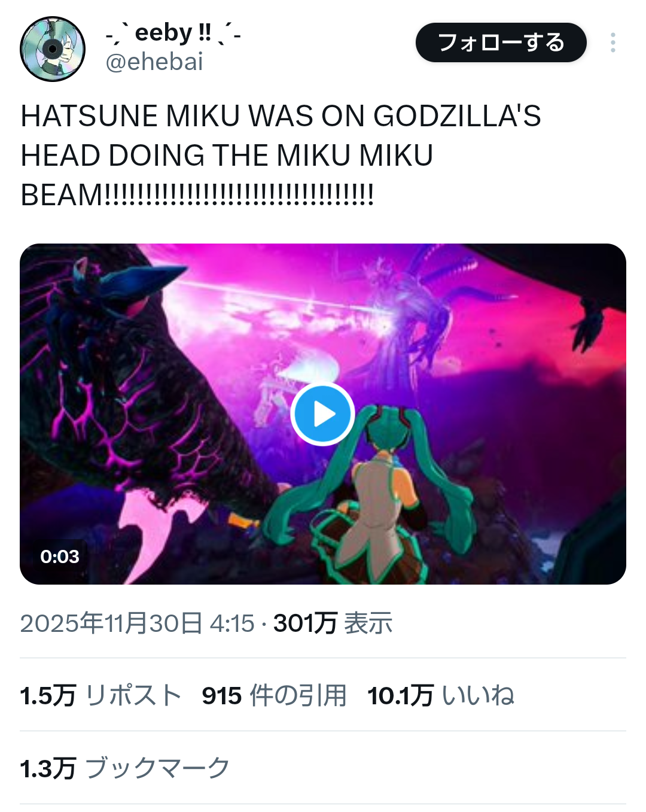The width and height of the screenshot is (646, 812).
Task: View the 301万 表示 view count
Action: click(333, 624)
